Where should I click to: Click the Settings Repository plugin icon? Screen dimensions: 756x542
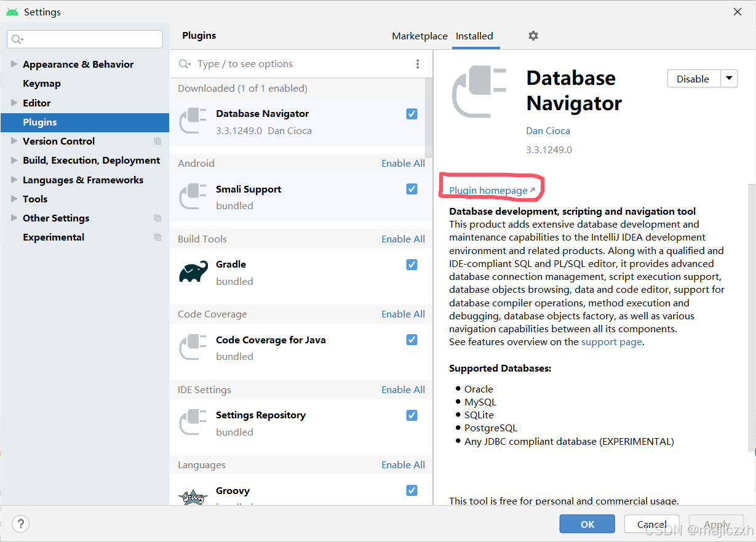point(193,423)
